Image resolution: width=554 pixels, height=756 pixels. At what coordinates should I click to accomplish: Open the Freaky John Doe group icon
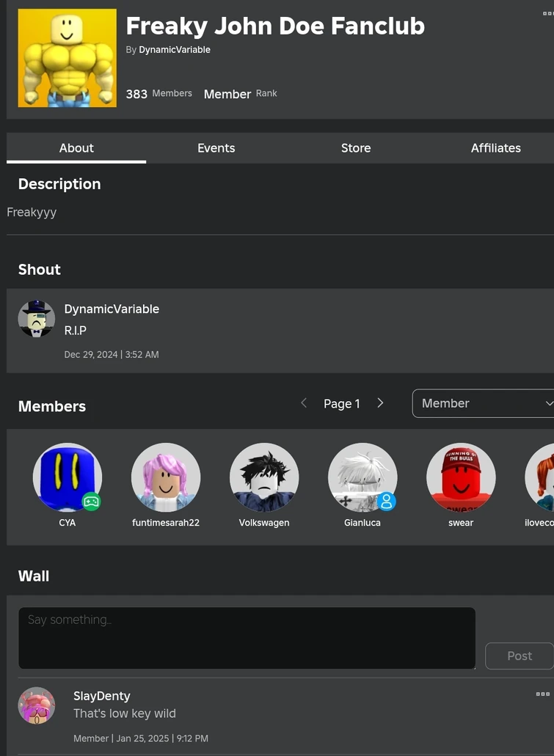[67, 58]
